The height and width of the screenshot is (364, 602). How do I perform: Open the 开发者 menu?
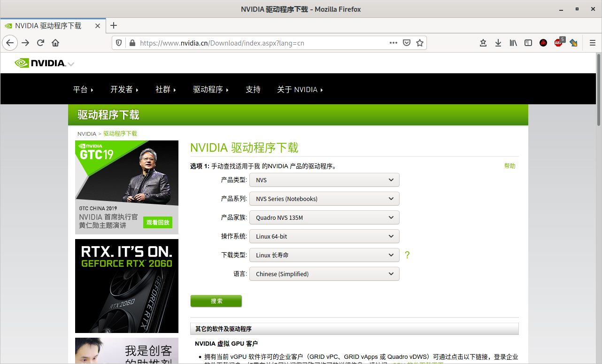[124, 89]
